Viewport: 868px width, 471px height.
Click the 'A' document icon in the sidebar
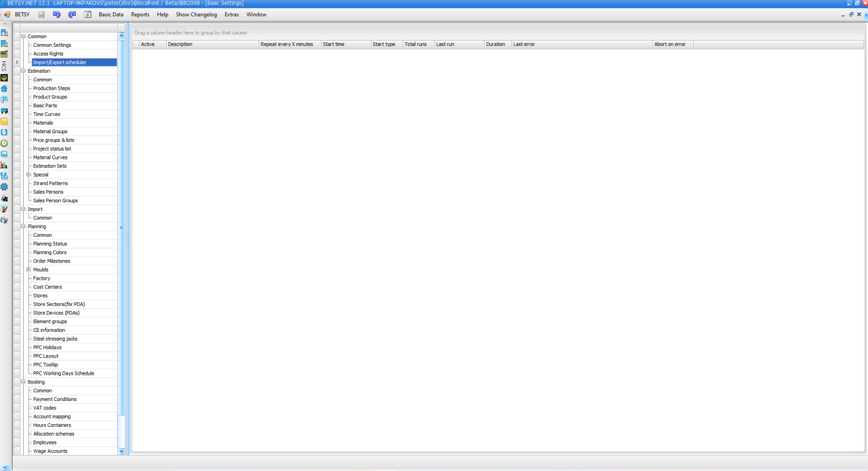point(4,32)
